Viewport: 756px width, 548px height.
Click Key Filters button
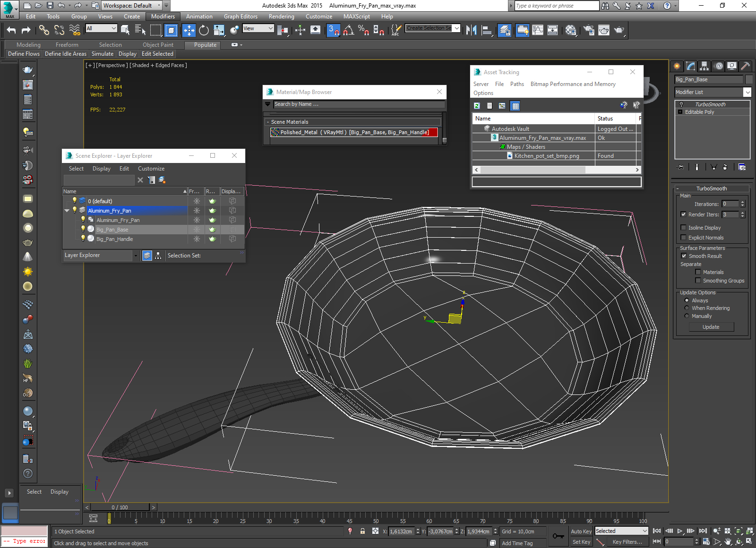(627, 542)
